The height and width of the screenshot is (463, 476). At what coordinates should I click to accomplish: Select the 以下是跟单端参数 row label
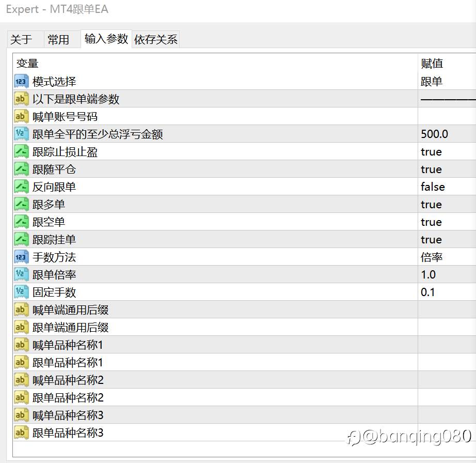76,99
